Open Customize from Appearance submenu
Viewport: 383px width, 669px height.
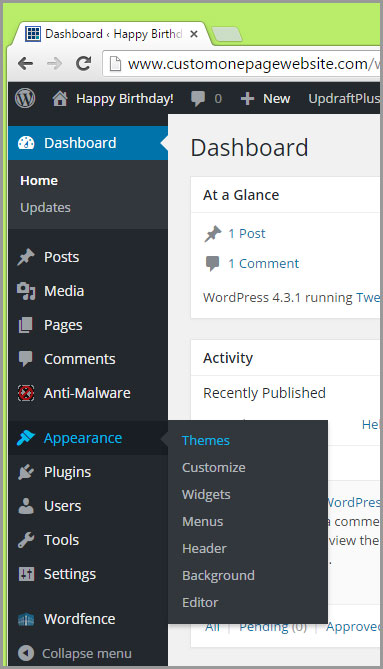click(x=214, y=468)
